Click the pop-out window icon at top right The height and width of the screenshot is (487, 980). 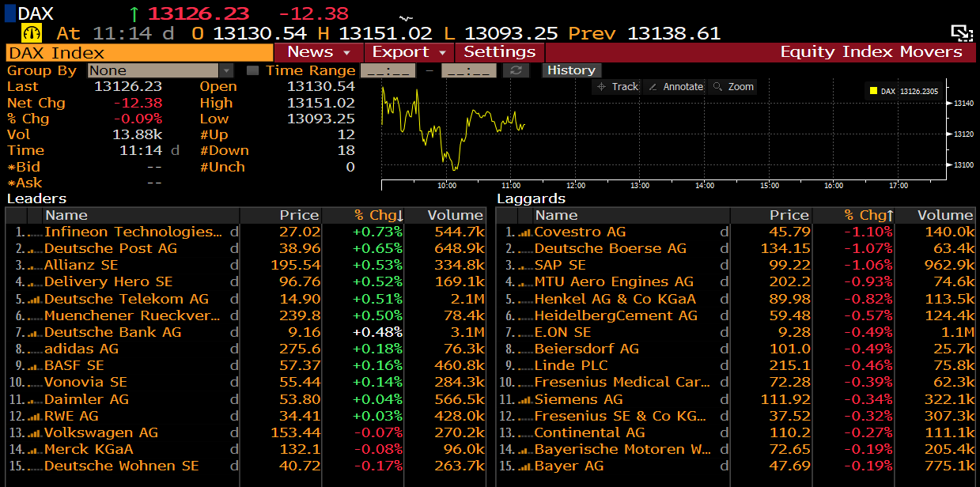pos(961,32)
